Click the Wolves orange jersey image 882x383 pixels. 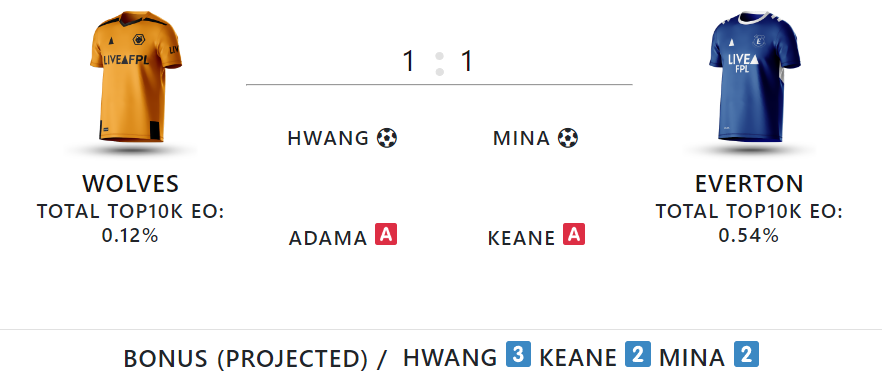135,76
